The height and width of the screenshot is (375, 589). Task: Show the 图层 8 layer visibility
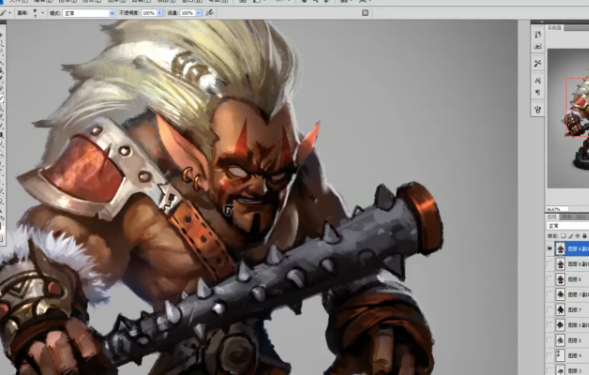550,279
